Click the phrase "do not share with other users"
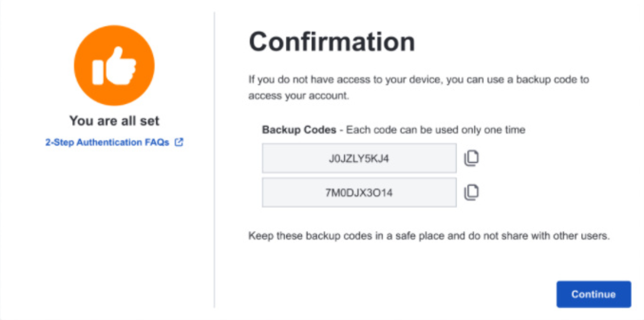Screen dimensions: 644x320 pos(544,236)
